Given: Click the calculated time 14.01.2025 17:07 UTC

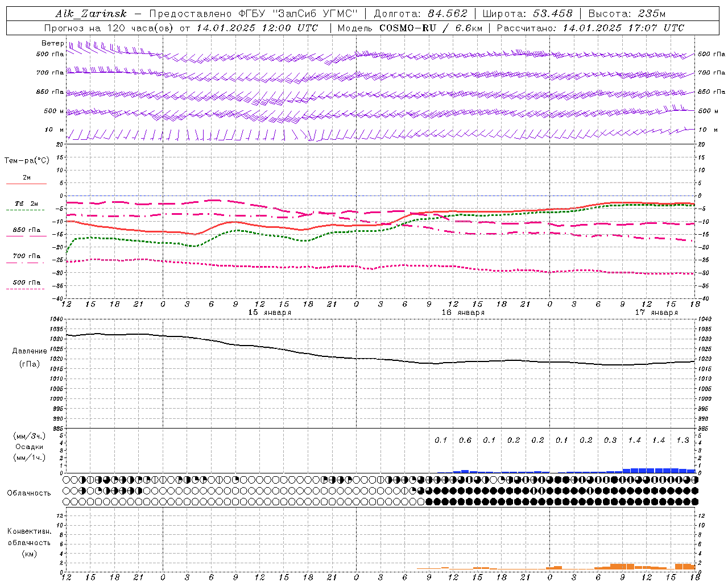Looking at the screenshot, I should click(x=624, y=28).
